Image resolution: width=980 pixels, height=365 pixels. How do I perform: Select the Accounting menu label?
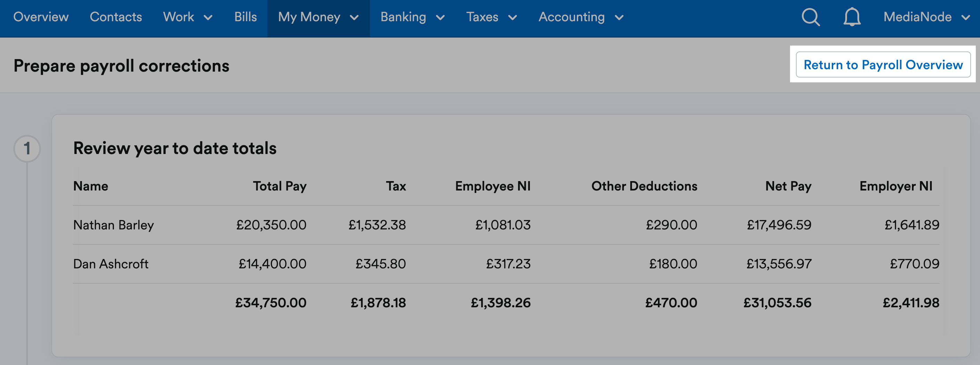[x=571, y=17]
